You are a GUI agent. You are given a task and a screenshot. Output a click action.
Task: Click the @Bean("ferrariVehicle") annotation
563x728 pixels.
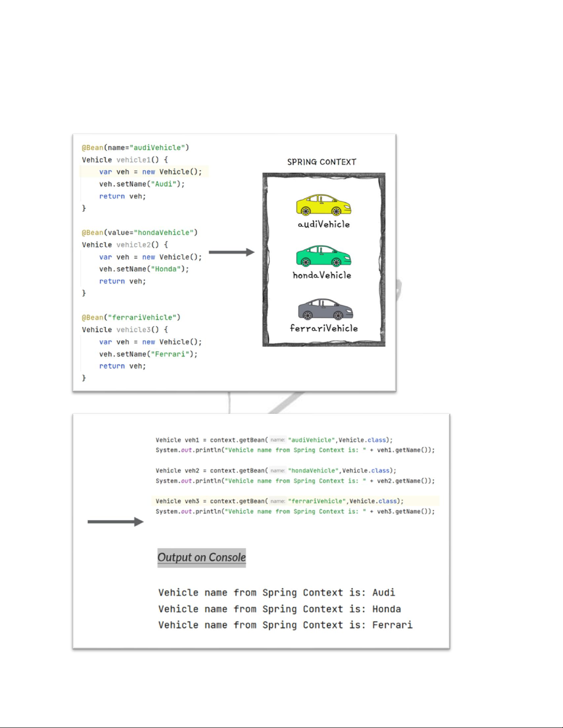[131, 318]
